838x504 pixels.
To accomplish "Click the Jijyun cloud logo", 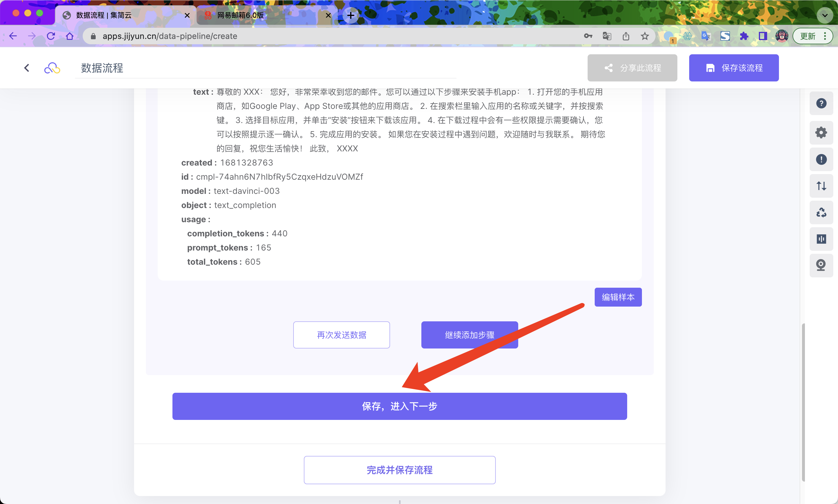I will tap(52, 68).
